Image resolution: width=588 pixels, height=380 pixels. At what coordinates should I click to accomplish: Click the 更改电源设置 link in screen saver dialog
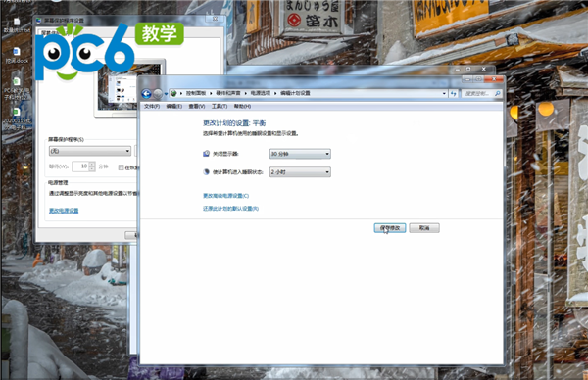(64, 211)
